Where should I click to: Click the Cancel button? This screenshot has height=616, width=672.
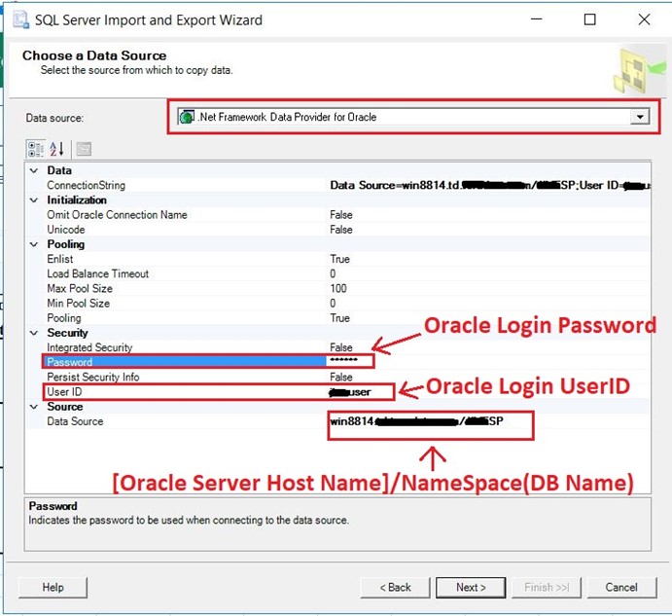621,587
